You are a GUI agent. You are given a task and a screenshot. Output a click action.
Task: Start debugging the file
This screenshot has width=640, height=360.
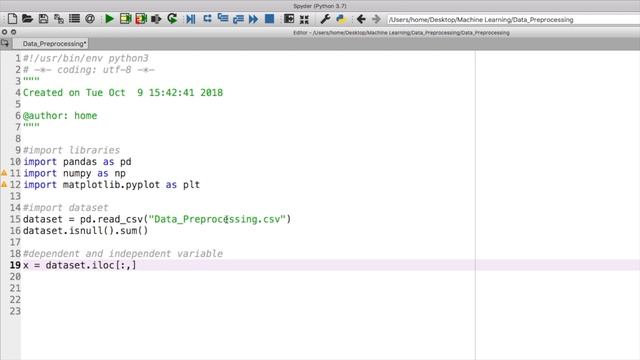[x=191, y=19]
